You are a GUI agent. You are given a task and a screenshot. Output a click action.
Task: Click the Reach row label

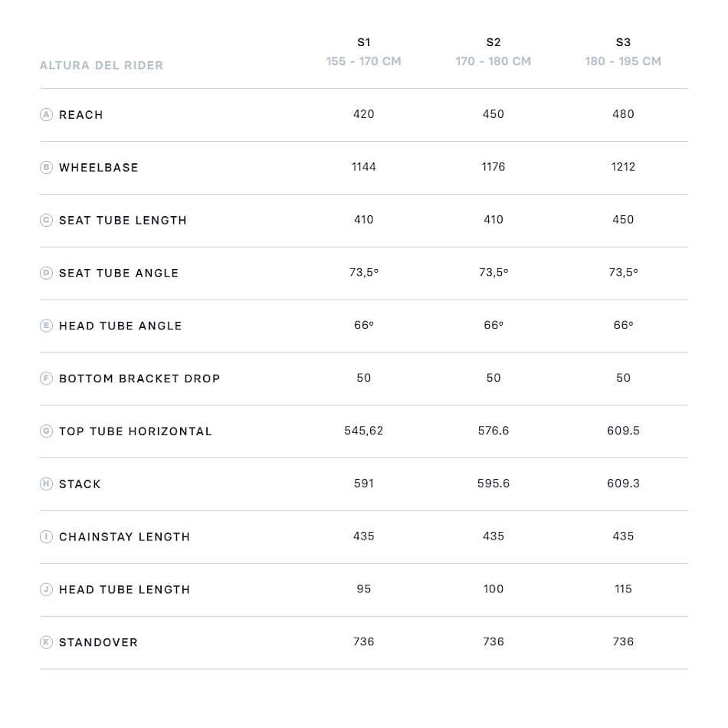click(80, 115)
